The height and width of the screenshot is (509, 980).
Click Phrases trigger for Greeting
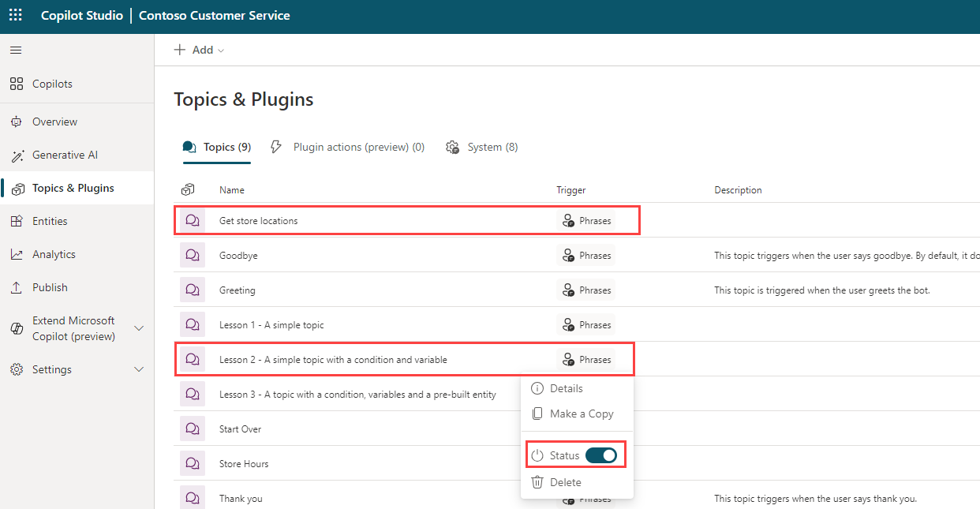tap(585, 290)
